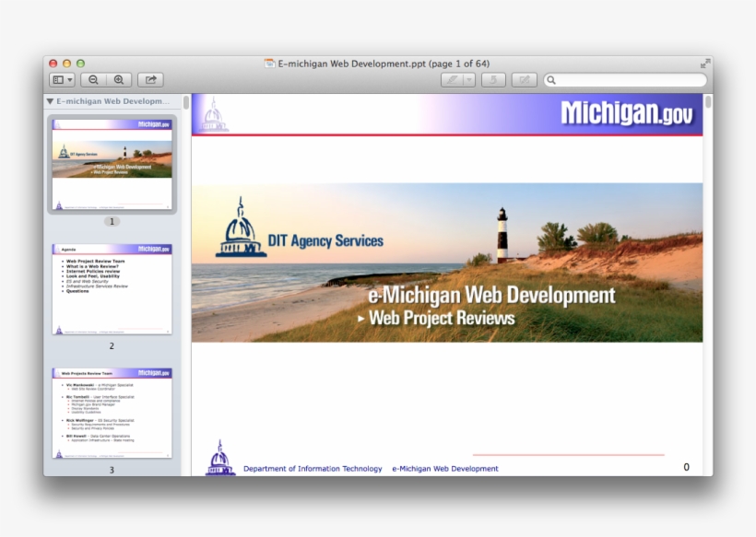Select the Agenda slide thumbnail

[x=111, y=290]
